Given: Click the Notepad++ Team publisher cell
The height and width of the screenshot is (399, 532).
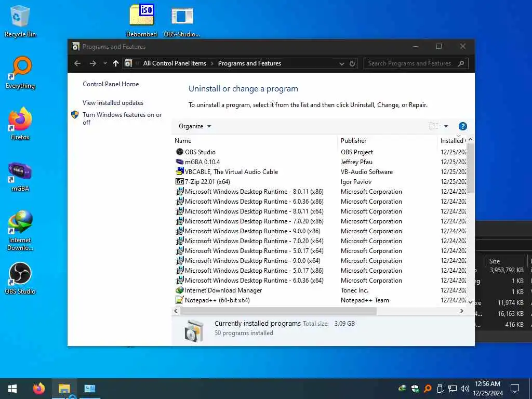Looking at the screenshot, I should (x=365, y=300).
